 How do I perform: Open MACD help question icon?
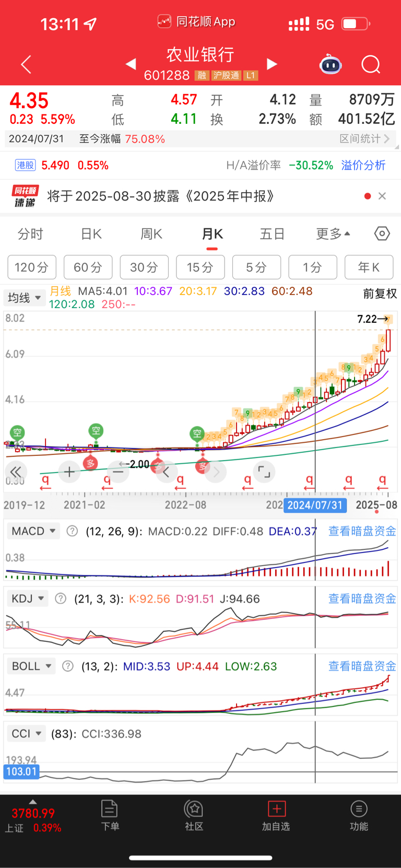(72, 531)
